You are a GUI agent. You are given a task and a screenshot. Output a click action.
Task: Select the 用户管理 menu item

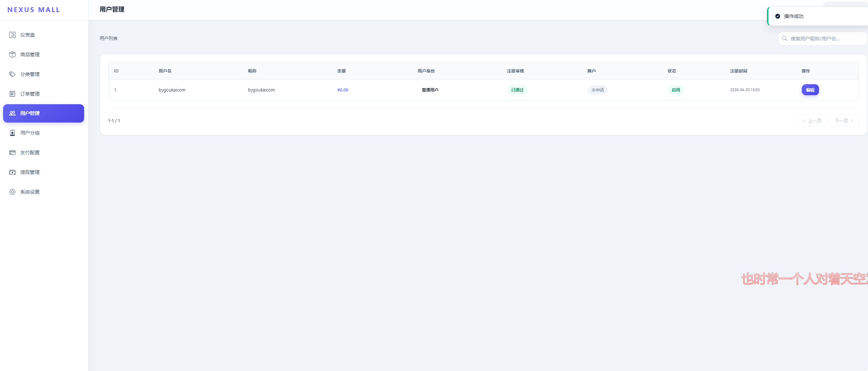(43, 113)
